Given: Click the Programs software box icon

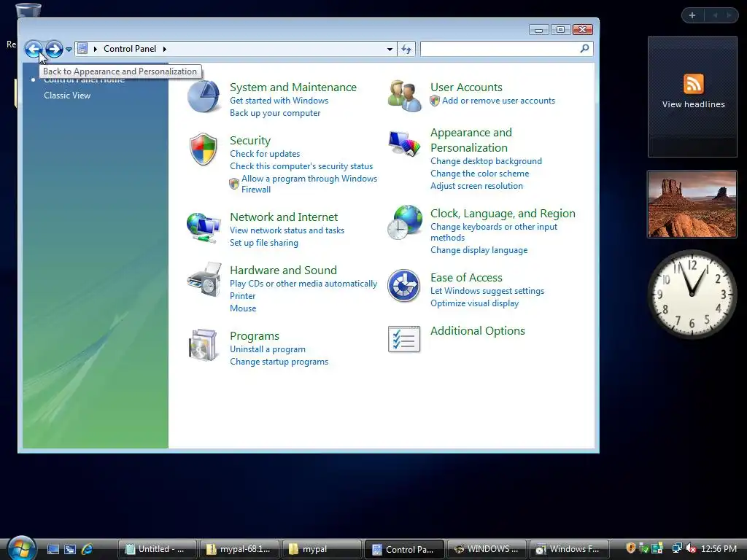Looking at the screenshot, I should coord(203,345).
